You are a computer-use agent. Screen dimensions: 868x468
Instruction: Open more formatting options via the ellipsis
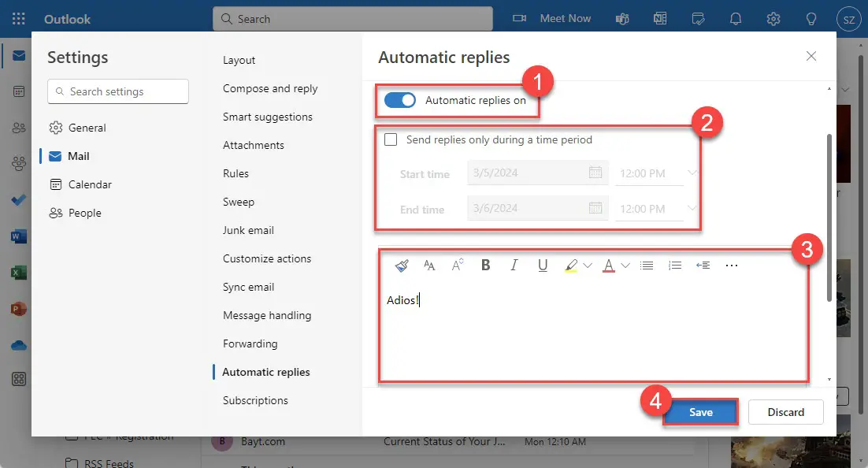(731, 265)
